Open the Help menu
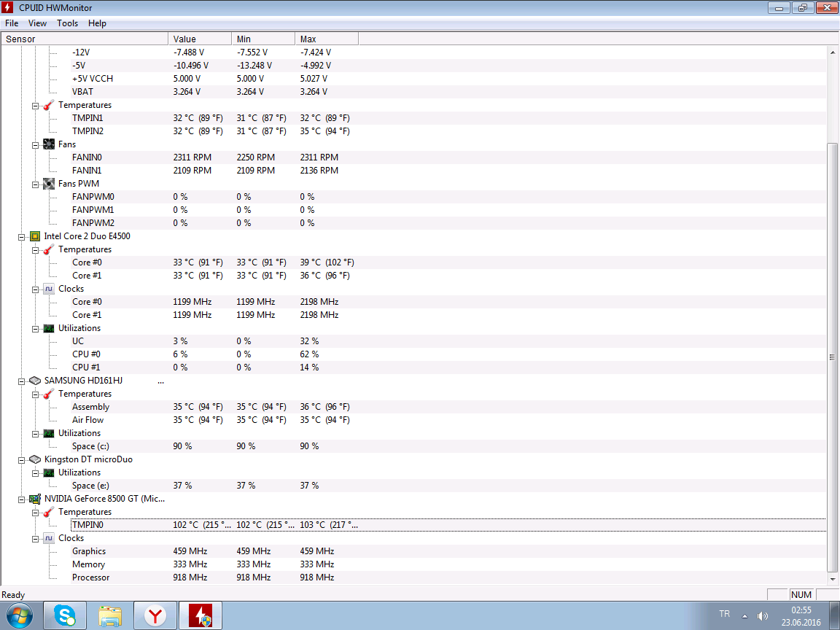 pyautogui.click(x=97, y=23)
